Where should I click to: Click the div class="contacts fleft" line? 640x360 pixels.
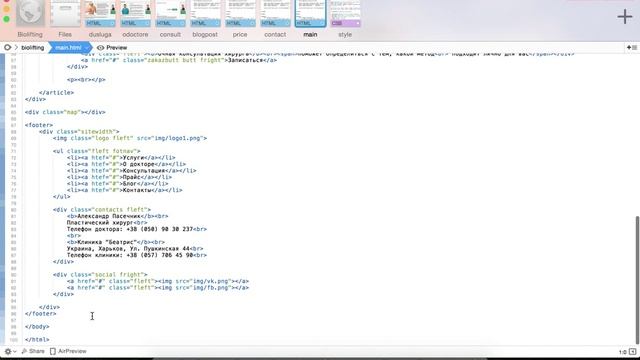[x=102, y=210]
